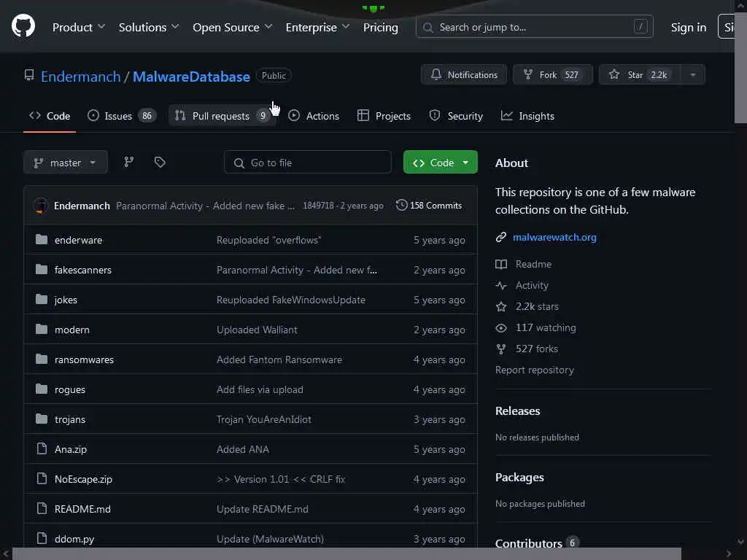747x560 pixels.
Task: Click the Packages heading
Action: pos(519,477)
